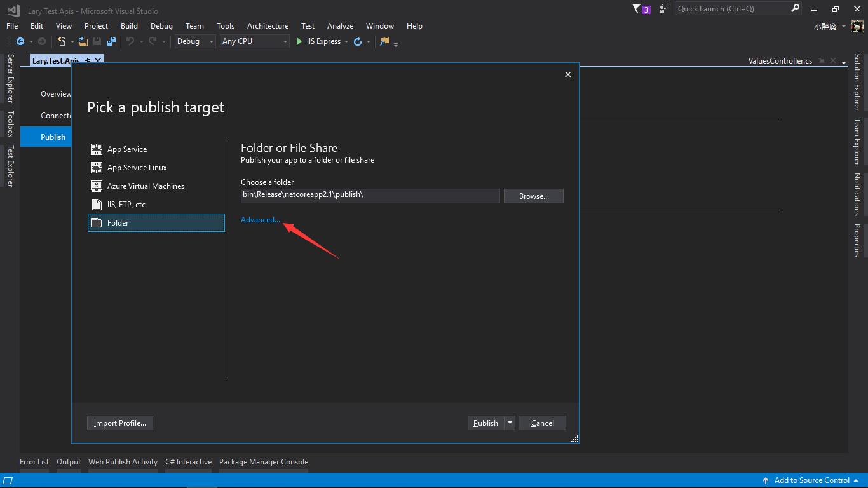Close the Lary.Test.Apis document tab

click(98, 60)
